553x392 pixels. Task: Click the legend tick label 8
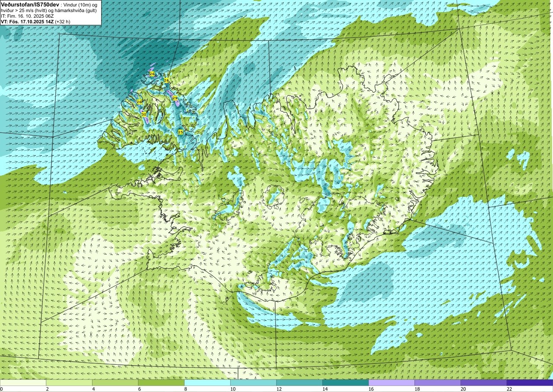tap(185, 389)
